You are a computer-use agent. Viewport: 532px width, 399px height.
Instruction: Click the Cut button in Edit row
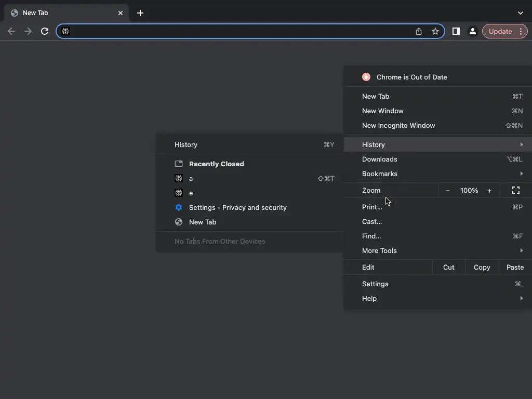coord(448,268)
